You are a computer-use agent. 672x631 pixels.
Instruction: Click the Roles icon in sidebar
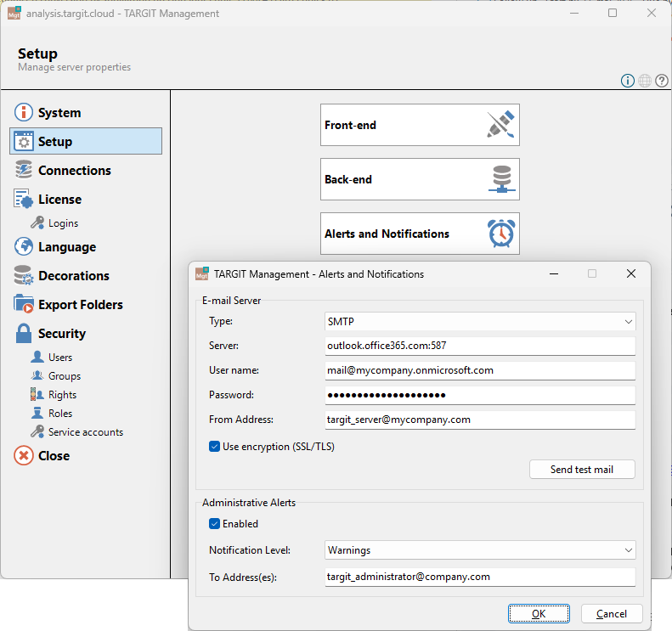tap(37, 413)
